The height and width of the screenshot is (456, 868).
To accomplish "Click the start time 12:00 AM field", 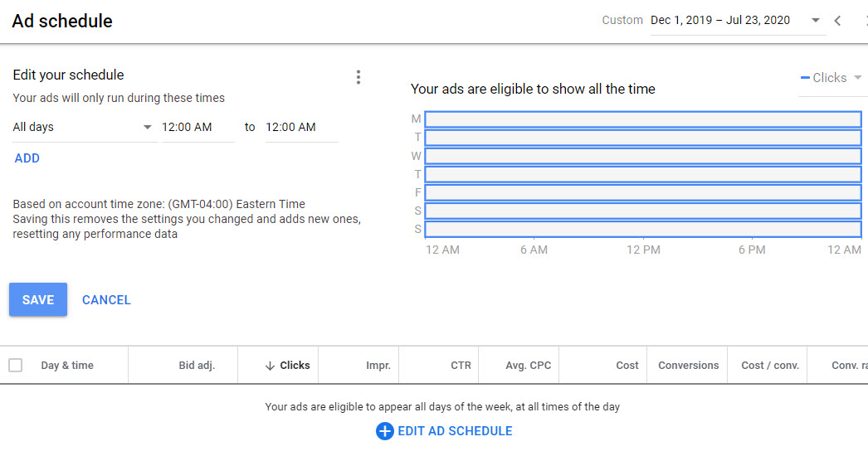I will (x=197, y=127).
